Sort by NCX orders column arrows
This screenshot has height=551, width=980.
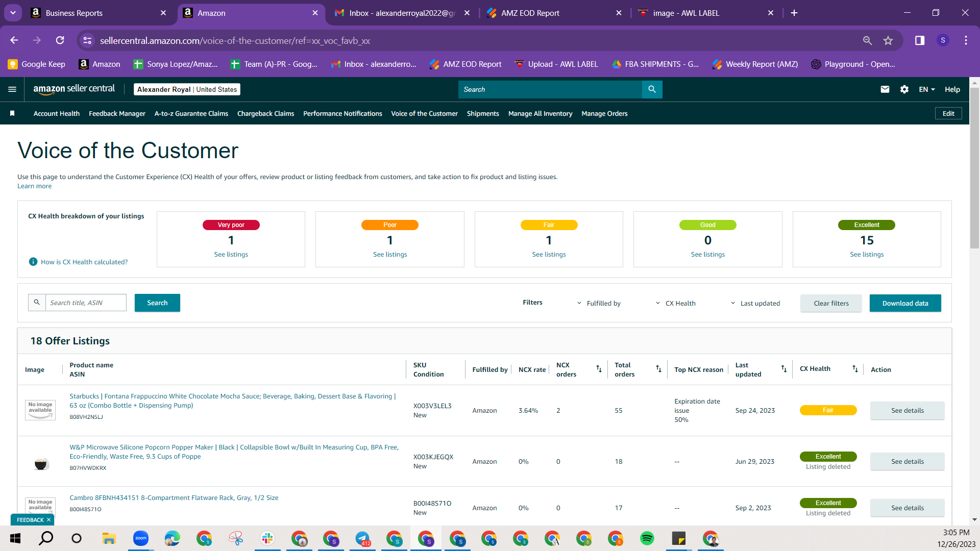(599, 369)
